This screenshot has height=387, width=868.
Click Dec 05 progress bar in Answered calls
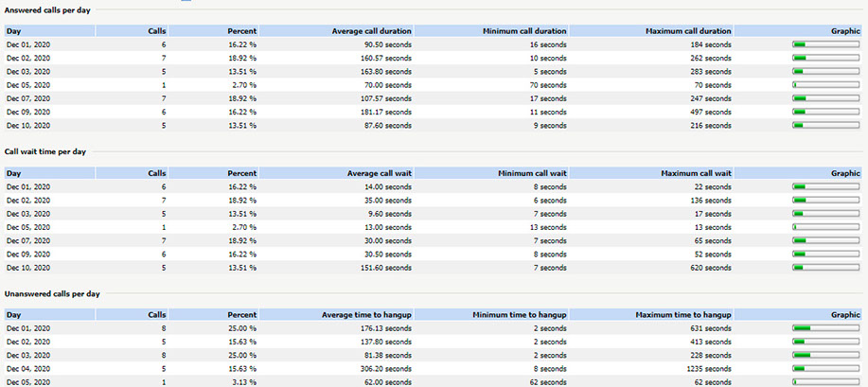[811, 84]
